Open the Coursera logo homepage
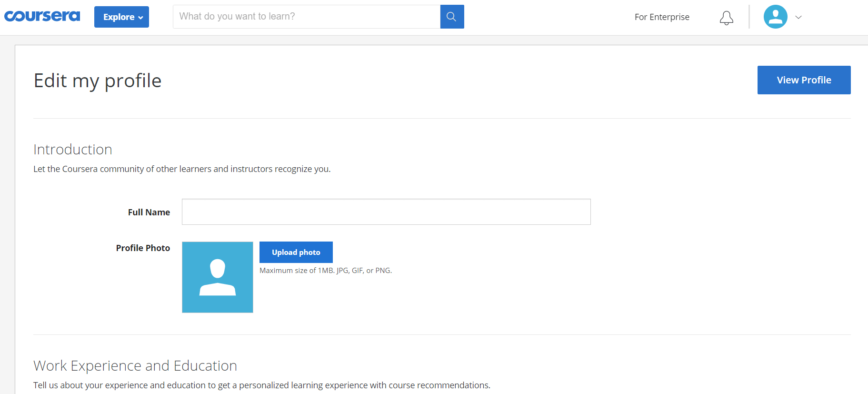Screen dimensions: 868x394 42,16
